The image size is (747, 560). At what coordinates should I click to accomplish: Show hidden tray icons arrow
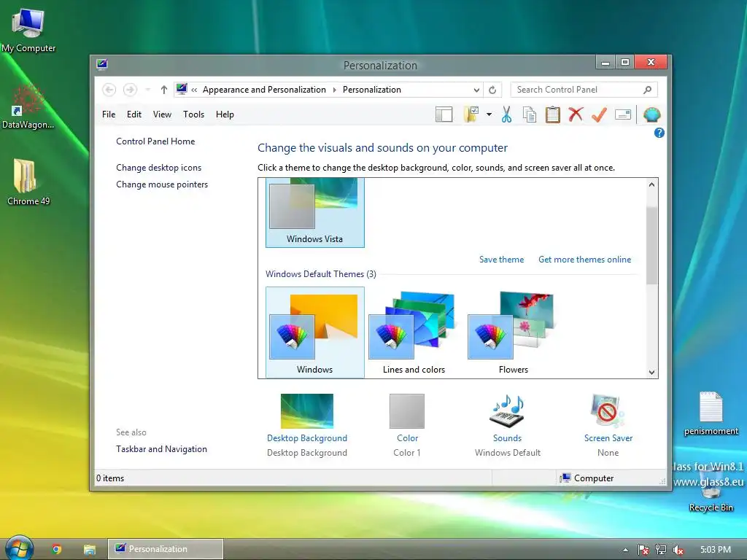point(625,550)
